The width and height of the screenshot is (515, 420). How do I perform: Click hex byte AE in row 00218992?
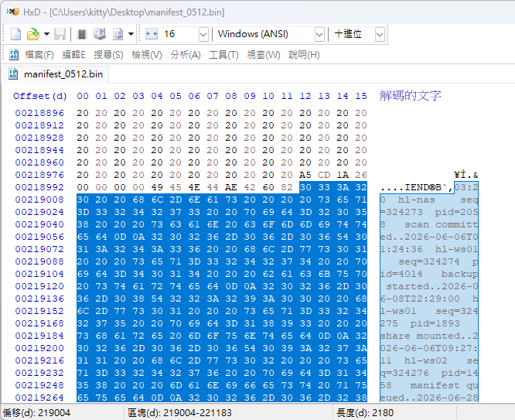tap(231, 187)
